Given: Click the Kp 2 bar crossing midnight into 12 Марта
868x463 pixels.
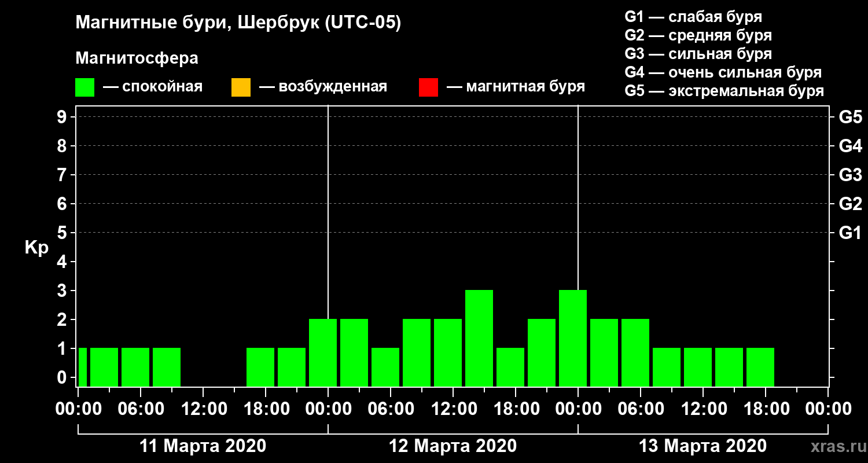Looking at the screenshot, I should point(323,352).
